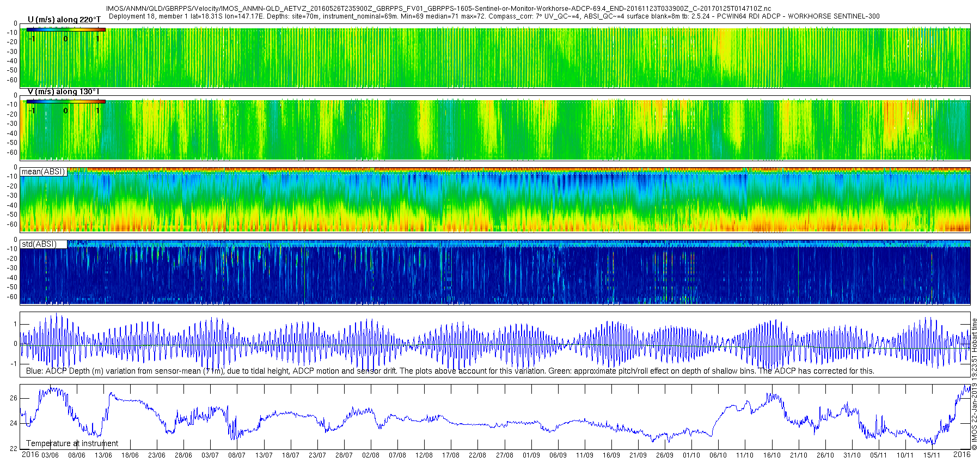The width and height of the screenshot is (980, 463).
Task: Click the 01/10 date tick on time axis
Action: (x=691, y=455)
